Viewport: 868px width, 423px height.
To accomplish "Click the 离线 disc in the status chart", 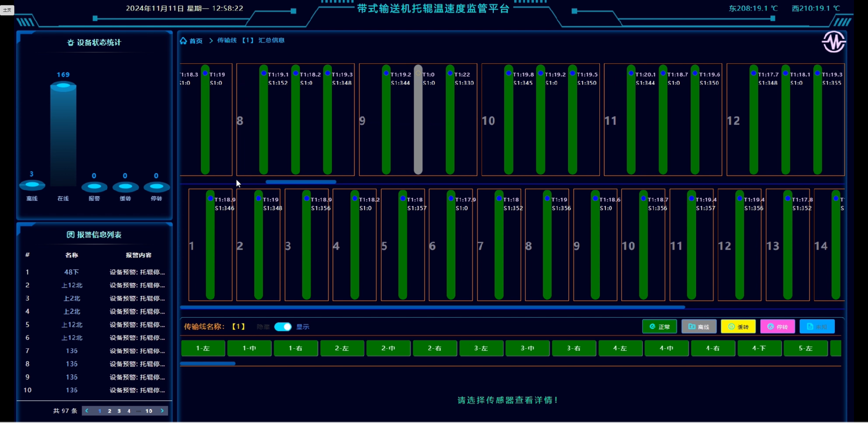I will (x=32, y=185).
